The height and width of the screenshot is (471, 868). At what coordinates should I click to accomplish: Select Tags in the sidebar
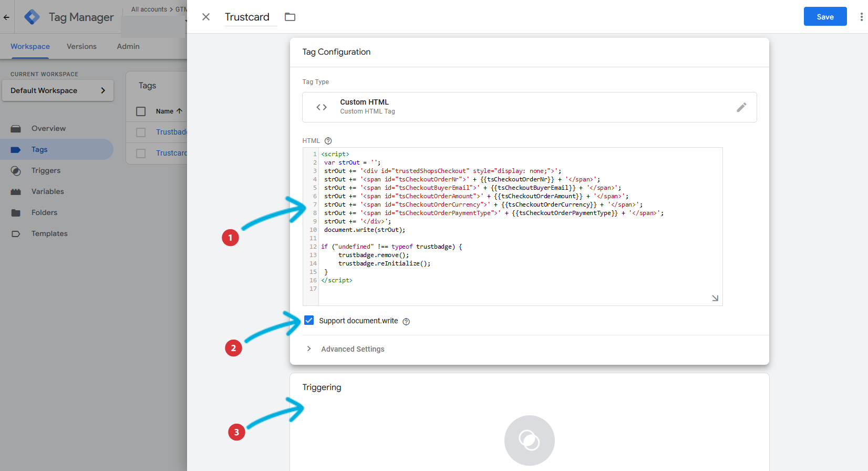click(x=57, y=149)
